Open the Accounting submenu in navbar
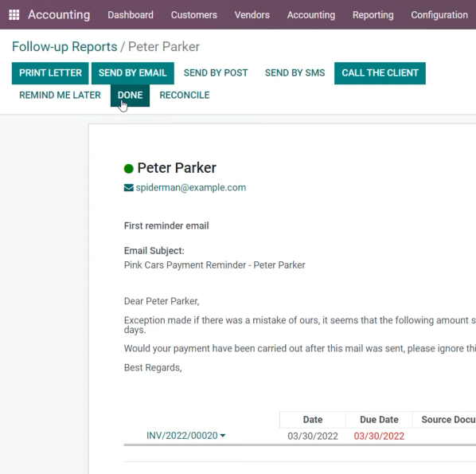The height and width of the screenshot is (474, 476). tap(311, 15)
